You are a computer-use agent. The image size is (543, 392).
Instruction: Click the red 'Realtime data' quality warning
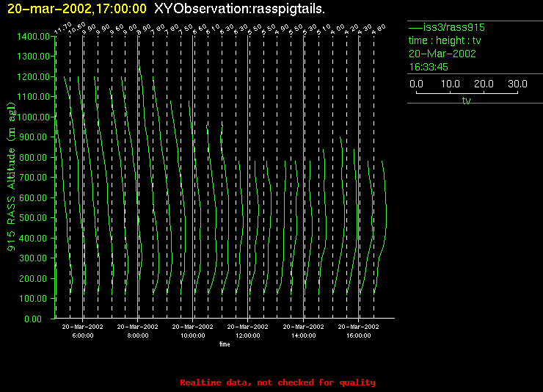pos(277,382)
